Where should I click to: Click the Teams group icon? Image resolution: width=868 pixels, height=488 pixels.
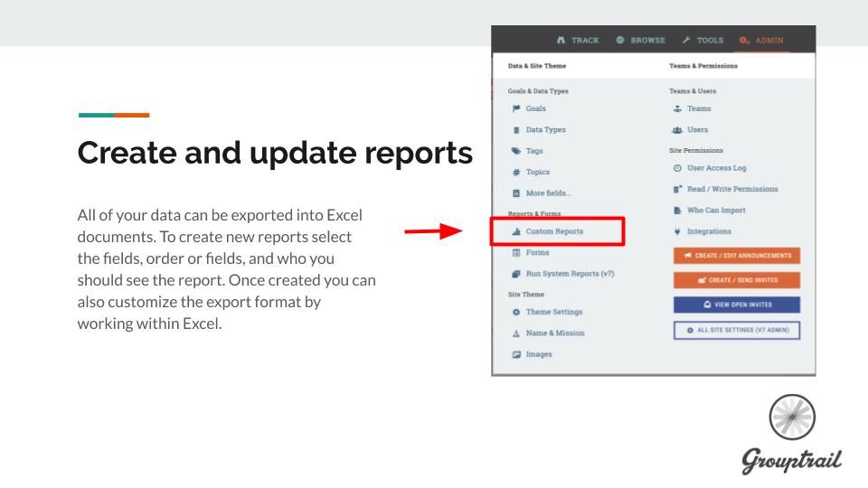click(677, 108)
